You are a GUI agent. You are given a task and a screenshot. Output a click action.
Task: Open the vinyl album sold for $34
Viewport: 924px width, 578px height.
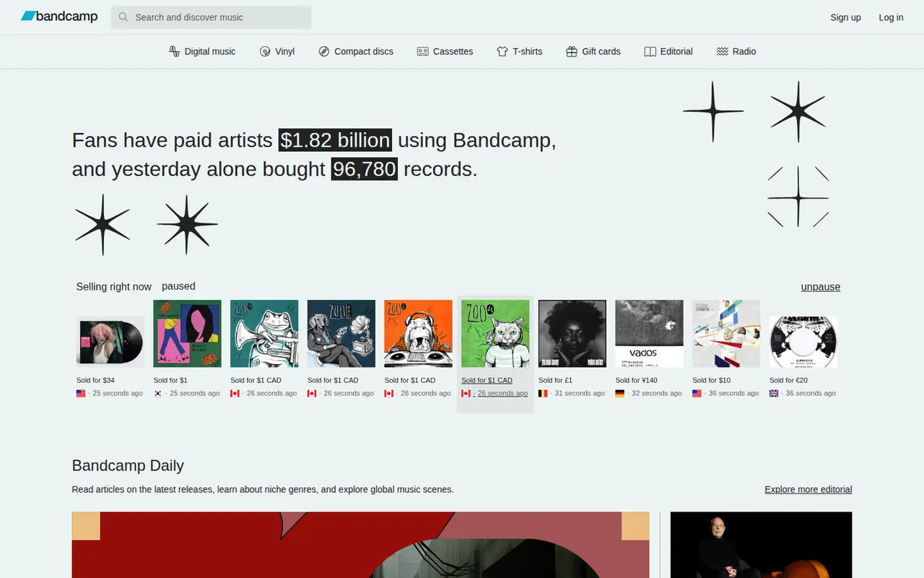(x=110, y=342)
